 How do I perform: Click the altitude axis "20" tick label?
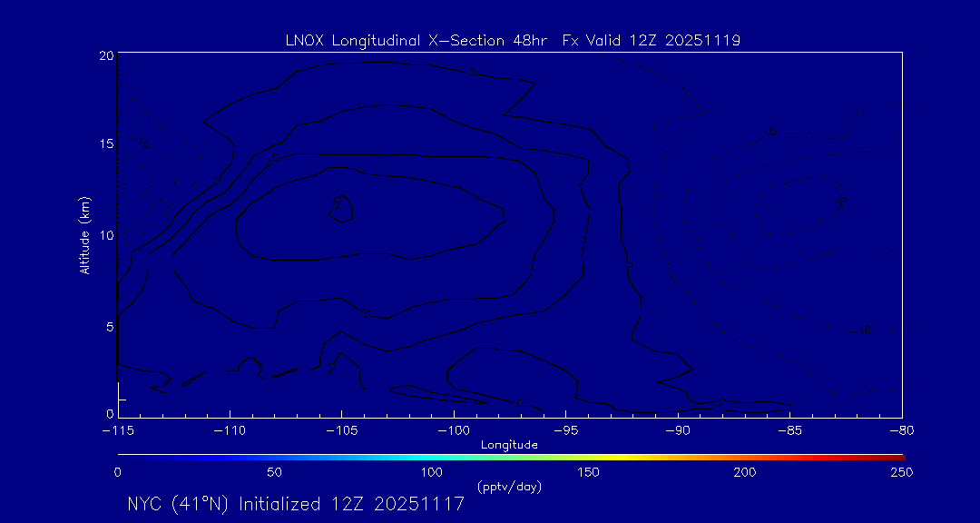point(106,55)
